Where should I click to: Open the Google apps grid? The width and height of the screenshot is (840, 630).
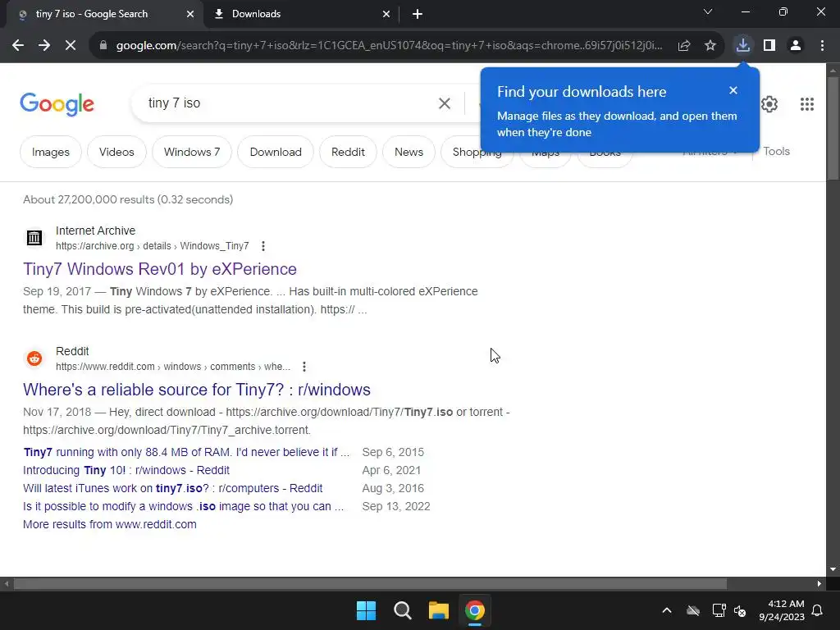807,104
